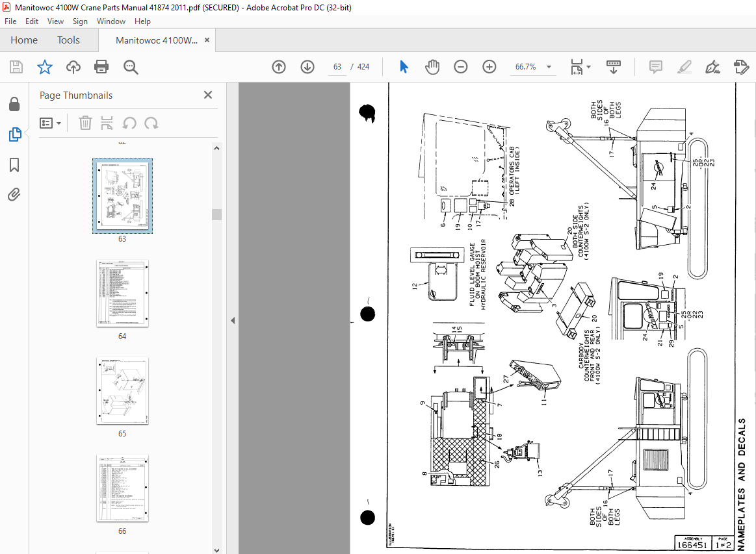Toggle the Page Thumbnails sidebar icon

14,134
